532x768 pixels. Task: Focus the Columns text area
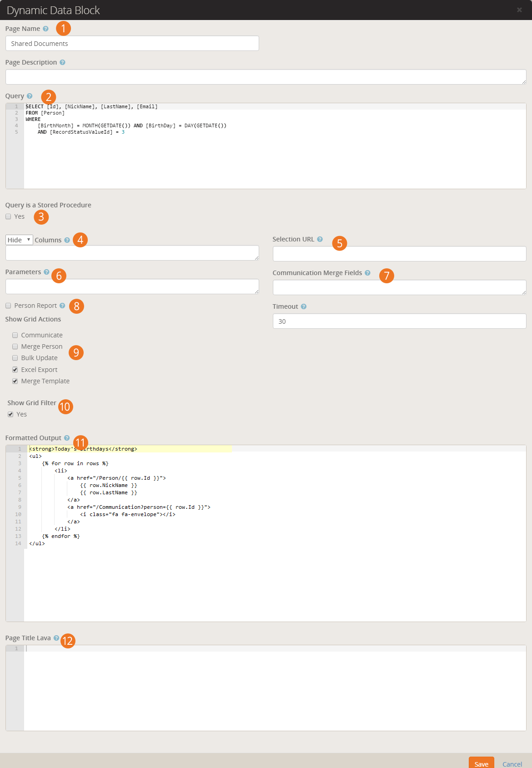click(x=132, y=253)
